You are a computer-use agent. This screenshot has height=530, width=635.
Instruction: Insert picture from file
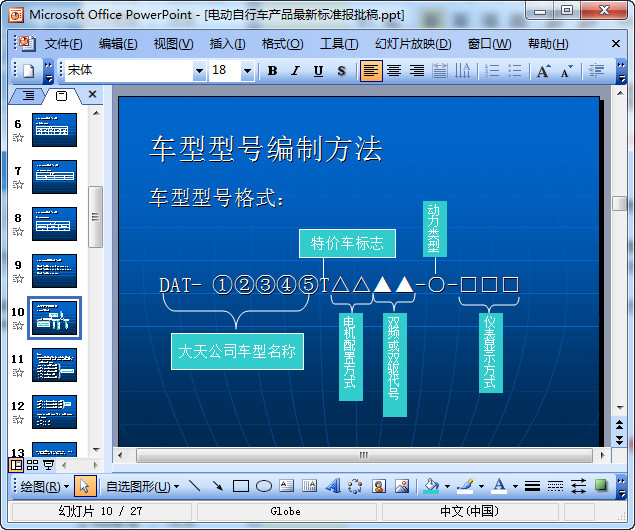[401, 486]
